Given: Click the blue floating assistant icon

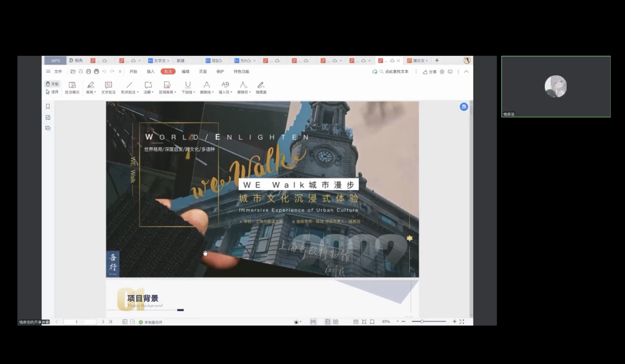Looking at the screenshot, I should 463,107.
